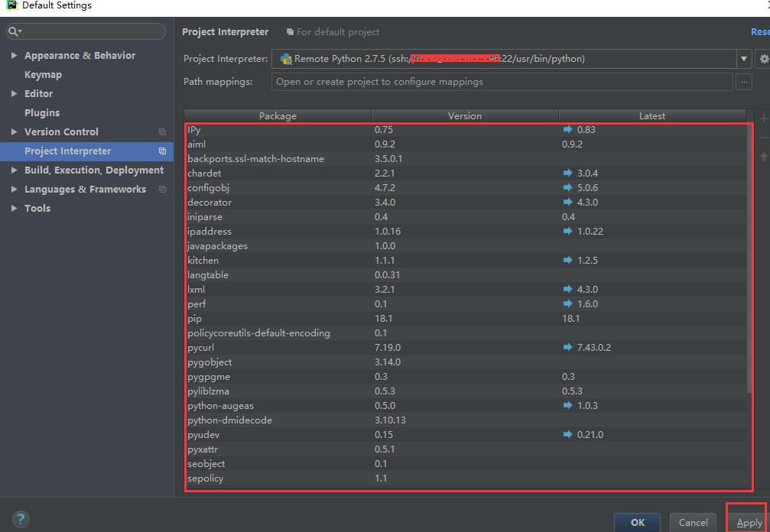Click the update arrow next to pyudev 0.21.0
770x532 pixels.
(567, 434)
